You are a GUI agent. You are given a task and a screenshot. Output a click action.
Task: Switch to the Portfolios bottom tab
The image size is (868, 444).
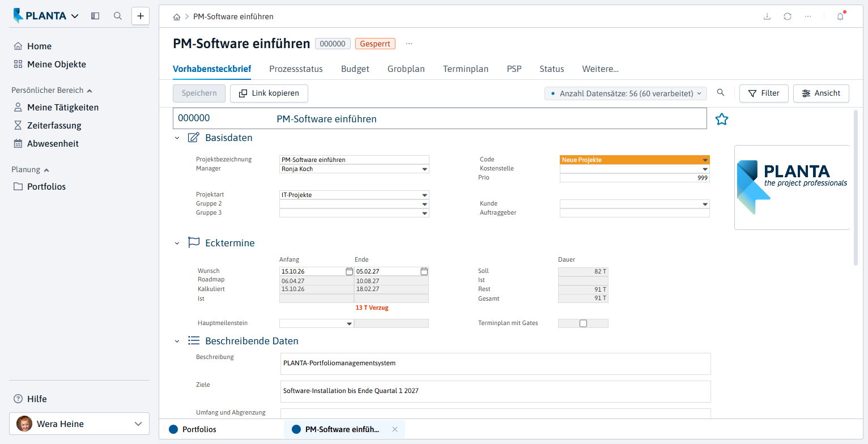(193, 429)
